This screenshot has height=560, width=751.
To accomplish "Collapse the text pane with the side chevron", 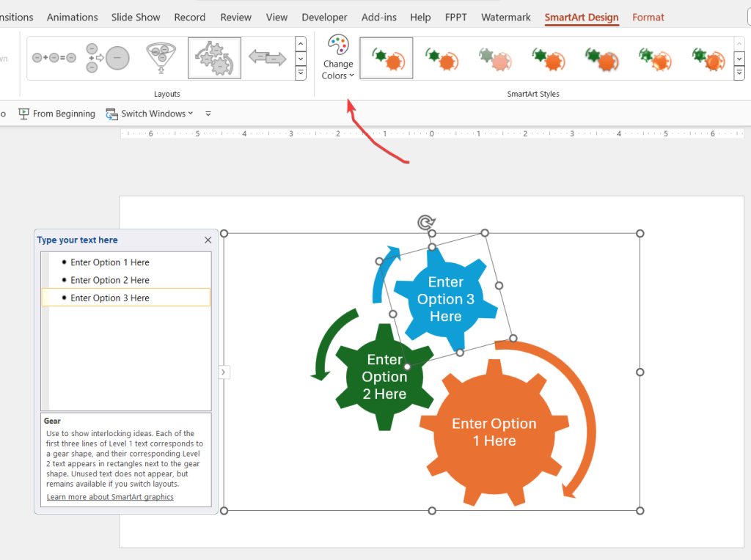I will pos(224,372).
